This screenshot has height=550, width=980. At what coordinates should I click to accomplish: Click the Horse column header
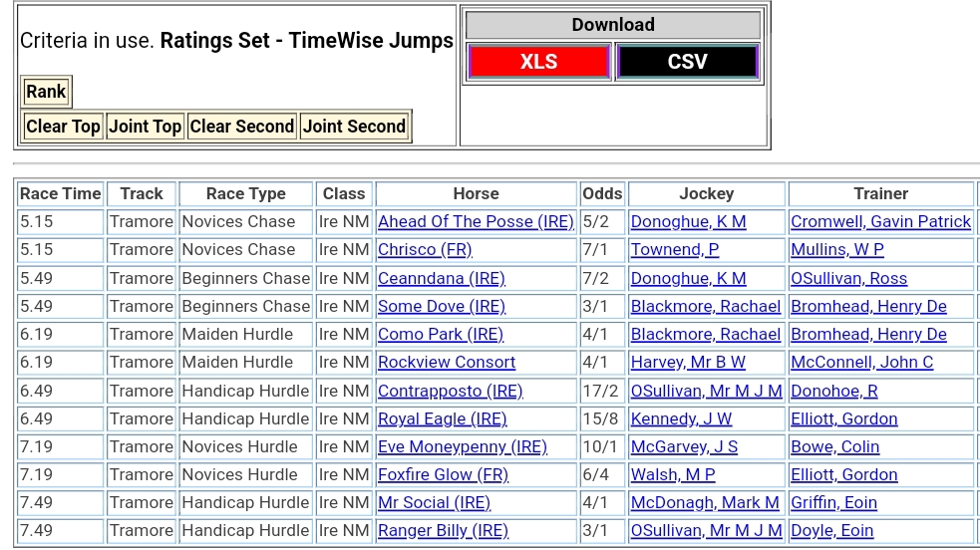click(x=476, y=193)
